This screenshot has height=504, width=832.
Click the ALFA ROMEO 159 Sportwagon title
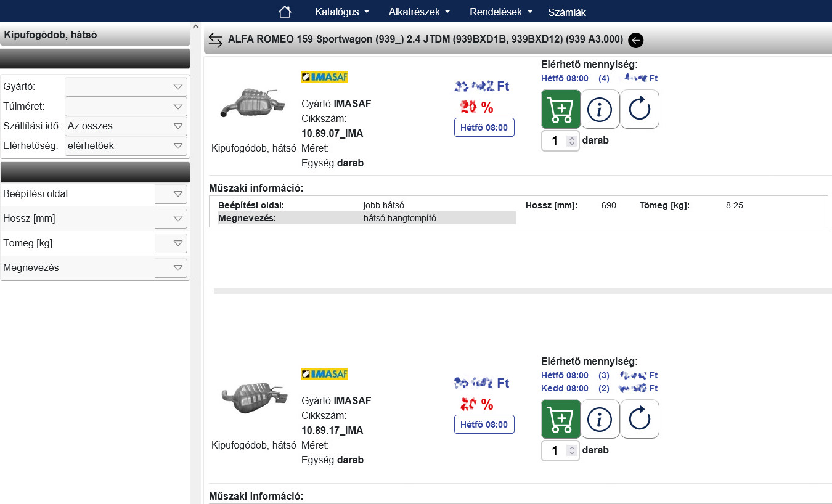(x=425, y=40)
